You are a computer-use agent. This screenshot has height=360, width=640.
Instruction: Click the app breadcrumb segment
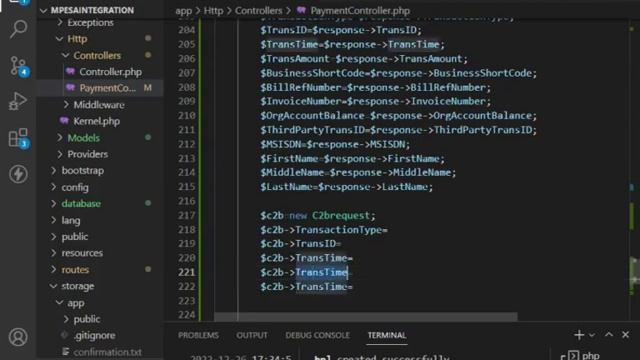click(183, 11)
